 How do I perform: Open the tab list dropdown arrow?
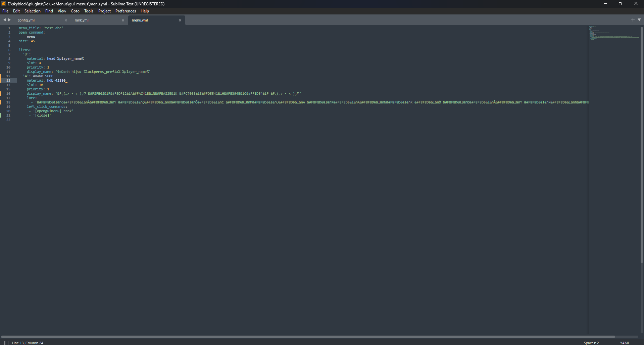coord(639,20)
